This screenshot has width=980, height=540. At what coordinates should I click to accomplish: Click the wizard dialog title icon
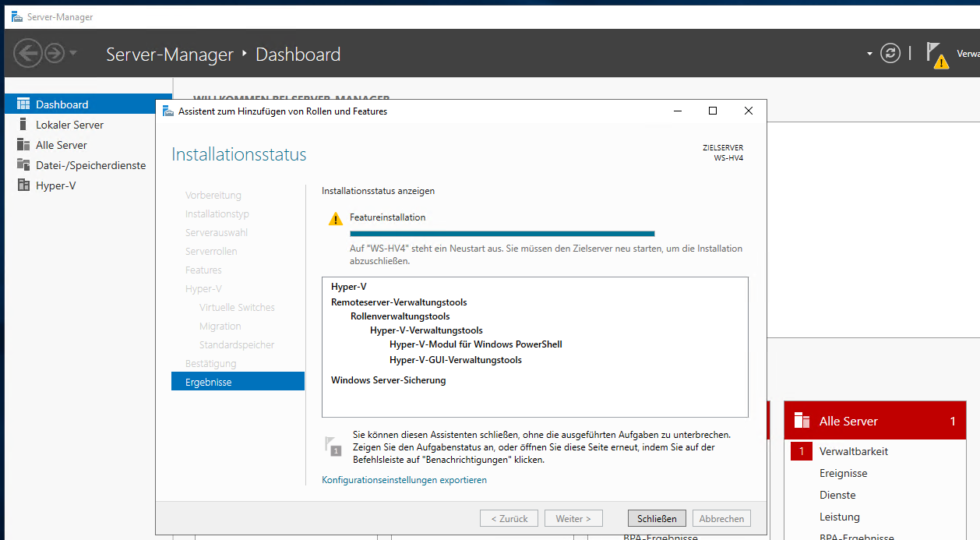click(167, 111)
